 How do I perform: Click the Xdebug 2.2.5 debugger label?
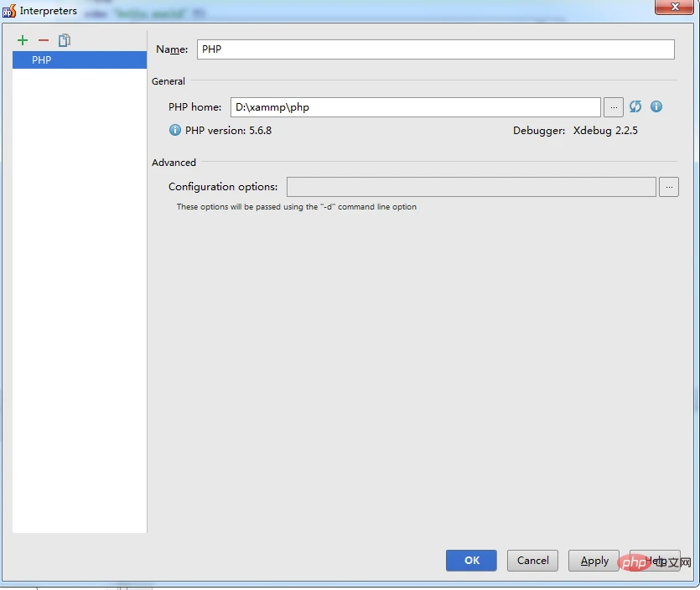click(605, 131)
